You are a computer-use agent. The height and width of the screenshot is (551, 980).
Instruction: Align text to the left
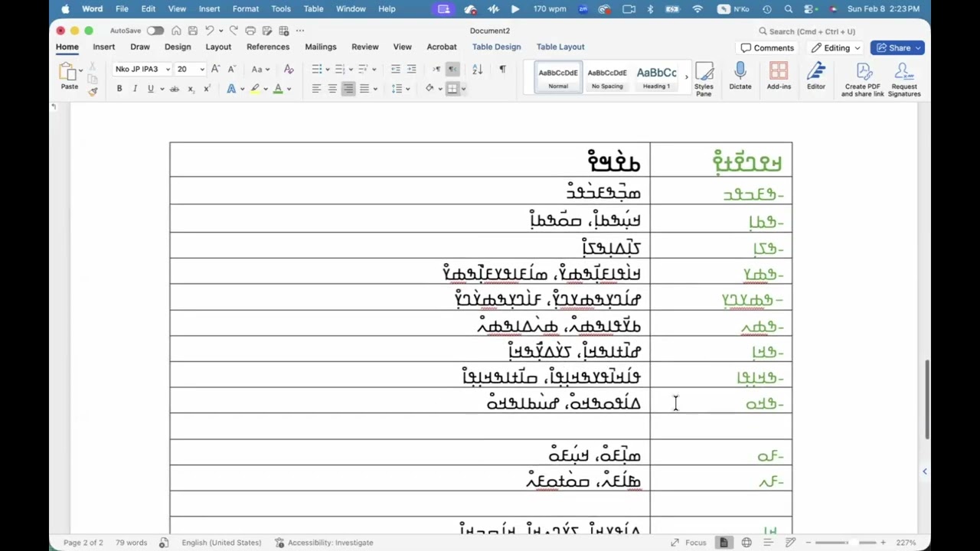316,89
